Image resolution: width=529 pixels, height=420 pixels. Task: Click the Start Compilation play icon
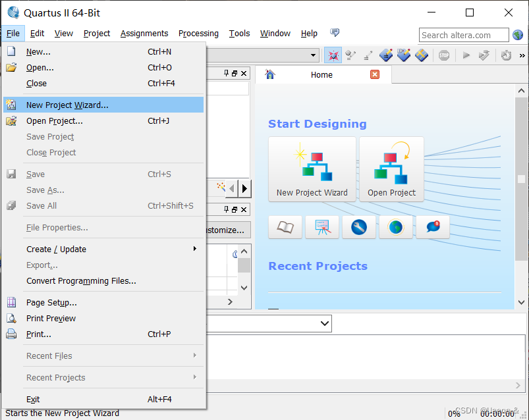tap(466, 55)
